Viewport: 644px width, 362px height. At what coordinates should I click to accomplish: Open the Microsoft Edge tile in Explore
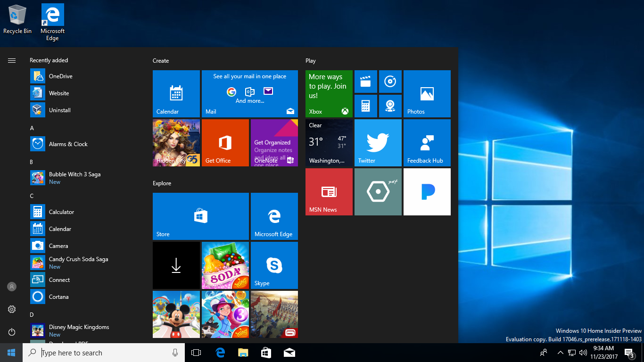[x=274, y=216]
